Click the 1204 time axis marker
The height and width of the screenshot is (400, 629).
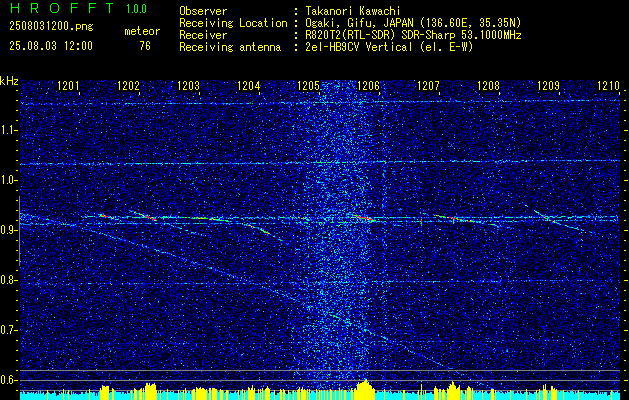click(248, 85)
